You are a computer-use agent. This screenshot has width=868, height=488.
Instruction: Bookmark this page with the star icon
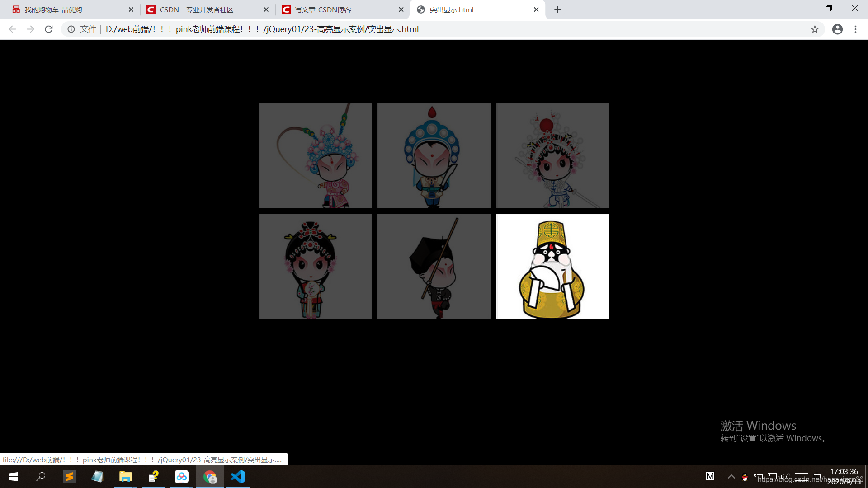pos(815,29)
